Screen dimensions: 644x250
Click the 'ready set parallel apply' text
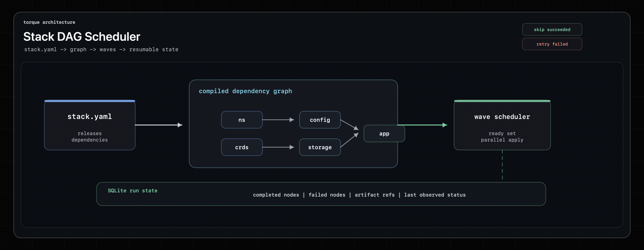[502, 136]
